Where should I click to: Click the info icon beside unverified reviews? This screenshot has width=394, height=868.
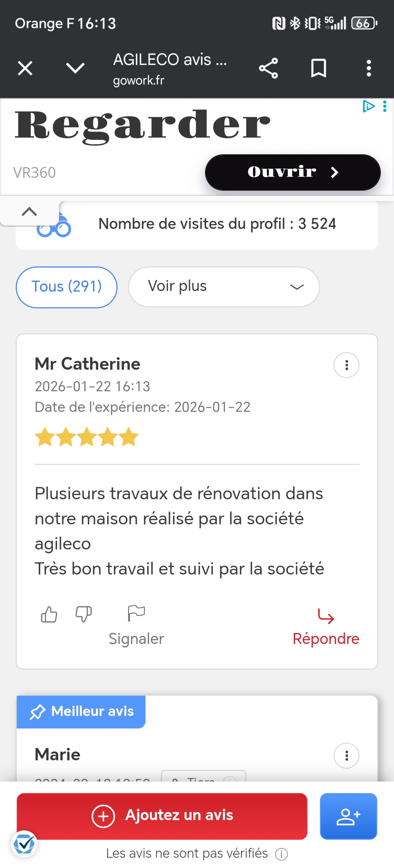click(281, 854)
